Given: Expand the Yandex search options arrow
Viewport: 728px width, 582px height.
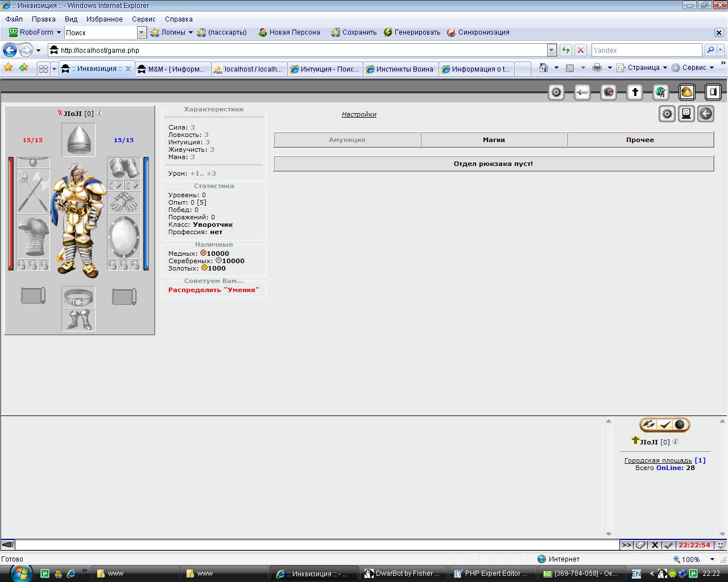Looking at the screenshot, I should 721,50.
